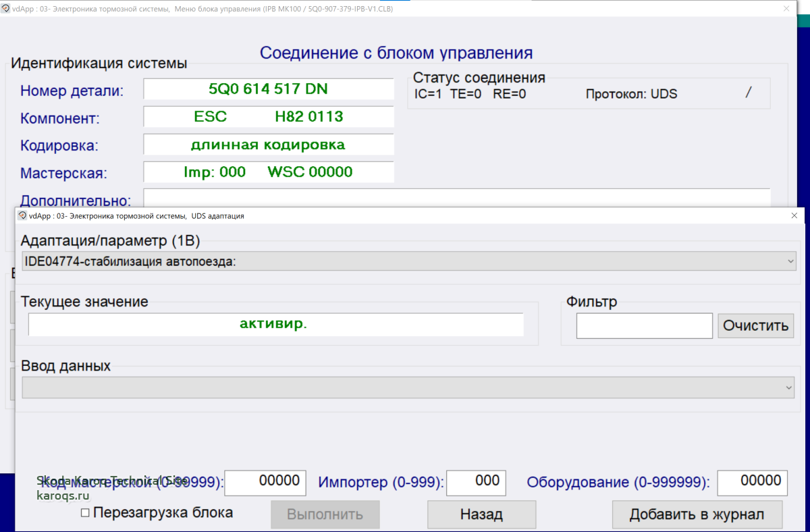Click the Оборудование input field

click(753, 482)
